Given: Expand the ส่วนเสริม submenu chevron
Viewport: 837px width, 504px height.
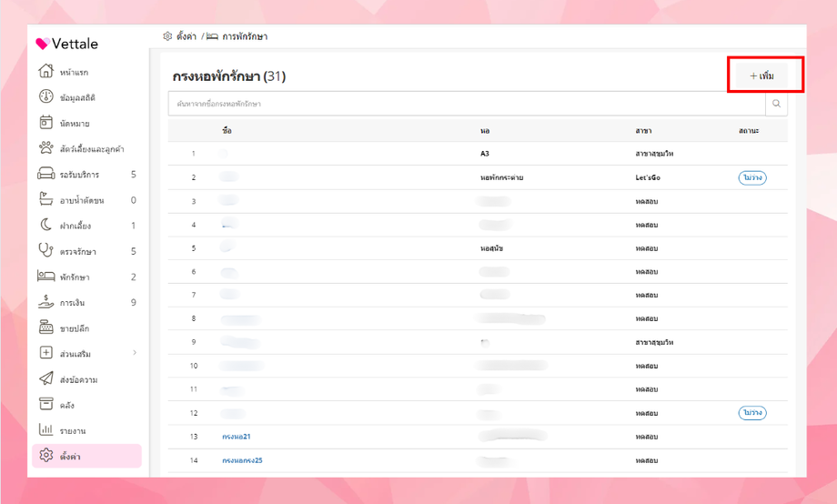Looking at the screenshot, I should [x=134, y=353].
